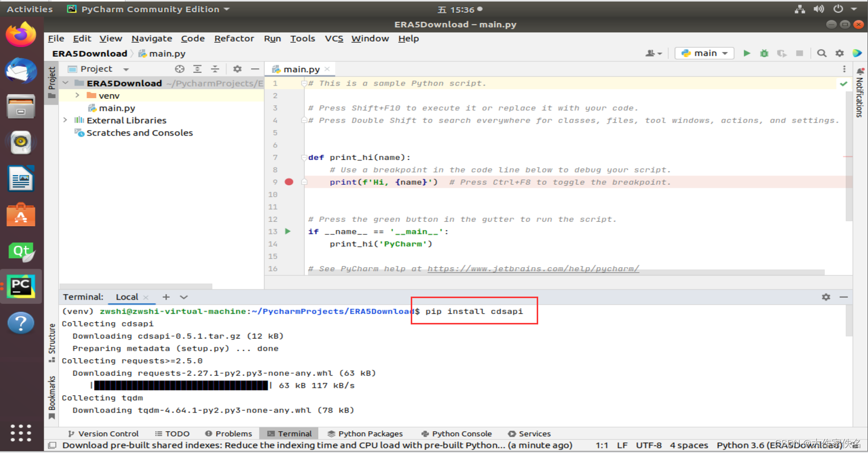Open the Structure sidebar tool button
868x453 pixels.
coord(52,343)
